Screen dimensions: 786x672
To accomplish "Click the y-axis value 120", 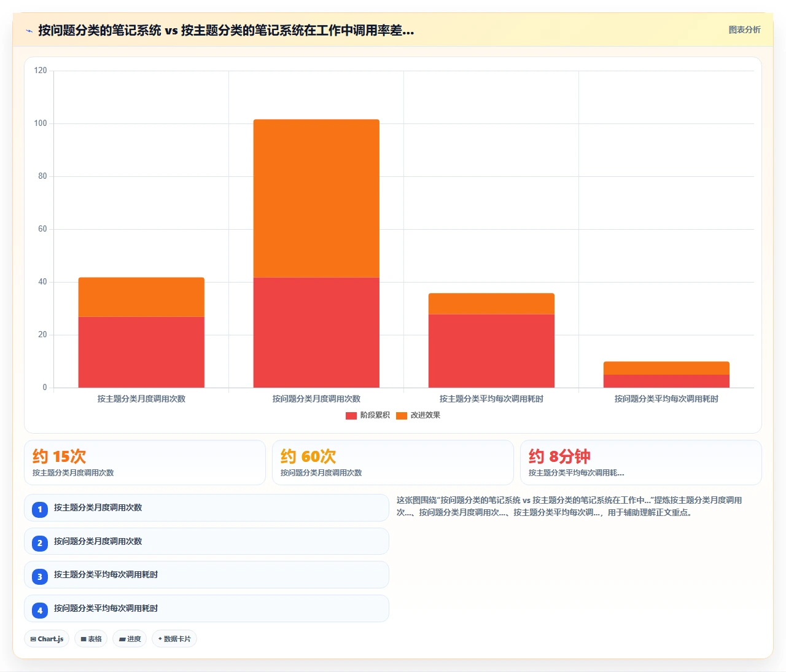I will click(41, 71).
